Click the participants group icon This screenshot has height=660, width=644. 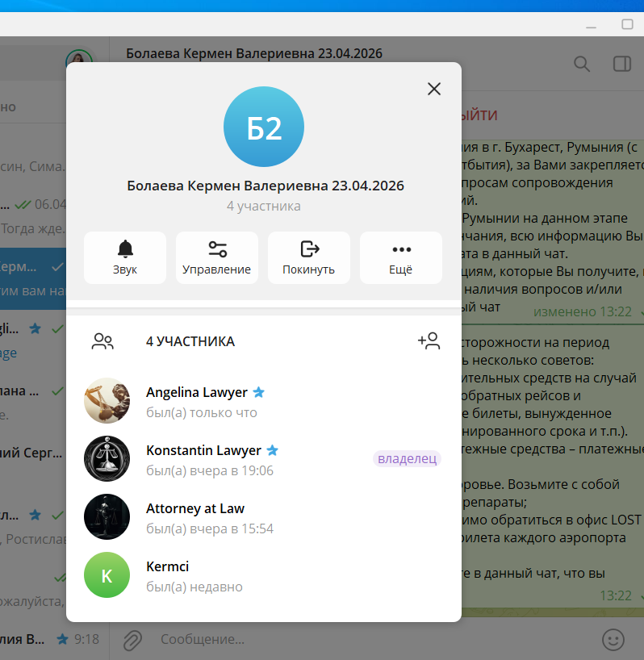point(102,341)
